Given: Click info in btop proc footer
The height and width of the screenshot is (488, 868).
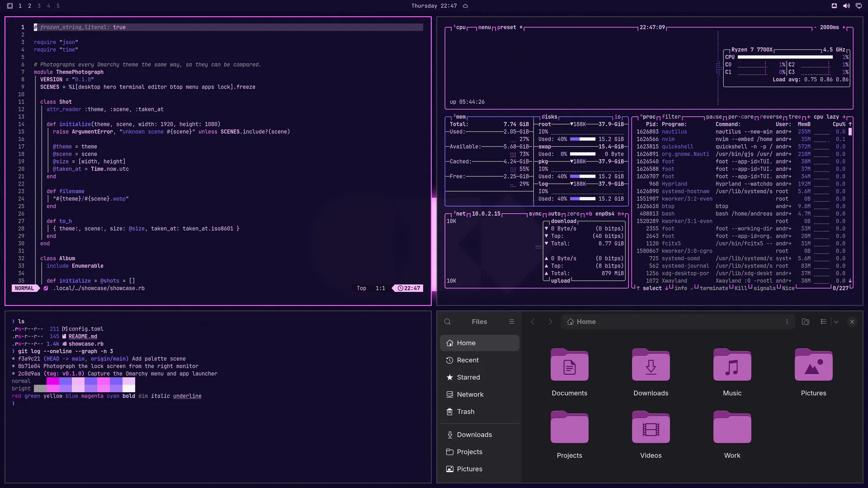Looking at the screenshot, I should click(x=680, y=288).
